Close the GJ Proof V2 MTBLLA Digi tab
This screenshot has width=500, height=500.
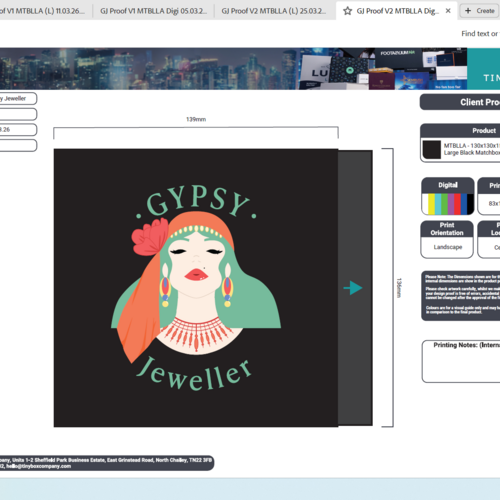click(x=448, y=11)
